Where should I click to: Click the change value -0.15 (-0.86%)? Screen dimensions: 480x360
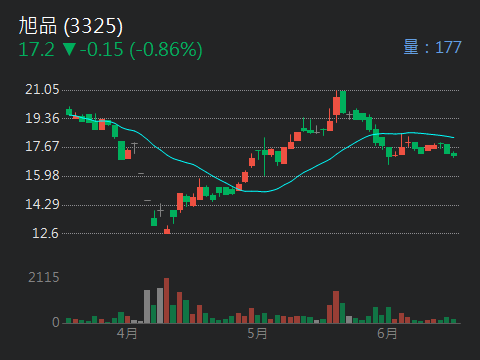coord(141,50)
